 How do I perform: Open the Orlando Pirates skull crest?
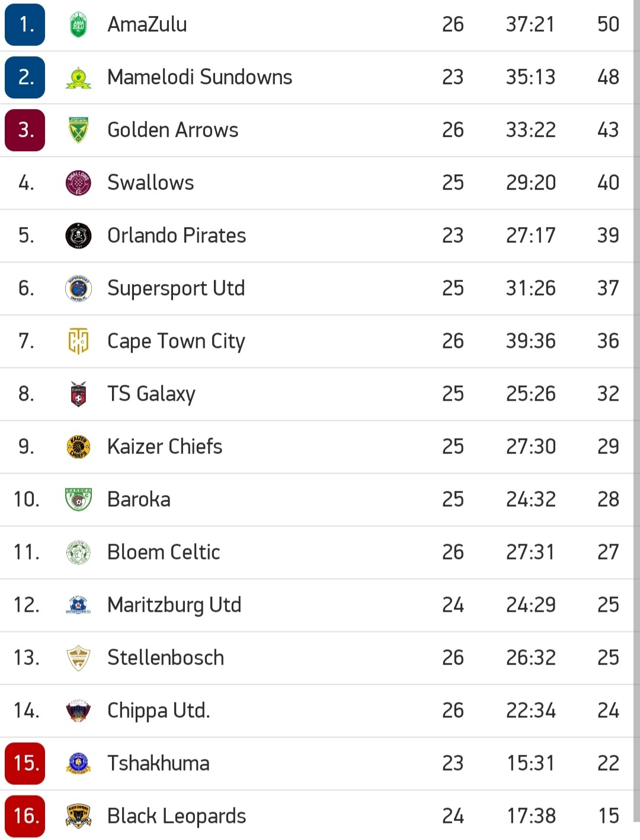pos(78,236)
